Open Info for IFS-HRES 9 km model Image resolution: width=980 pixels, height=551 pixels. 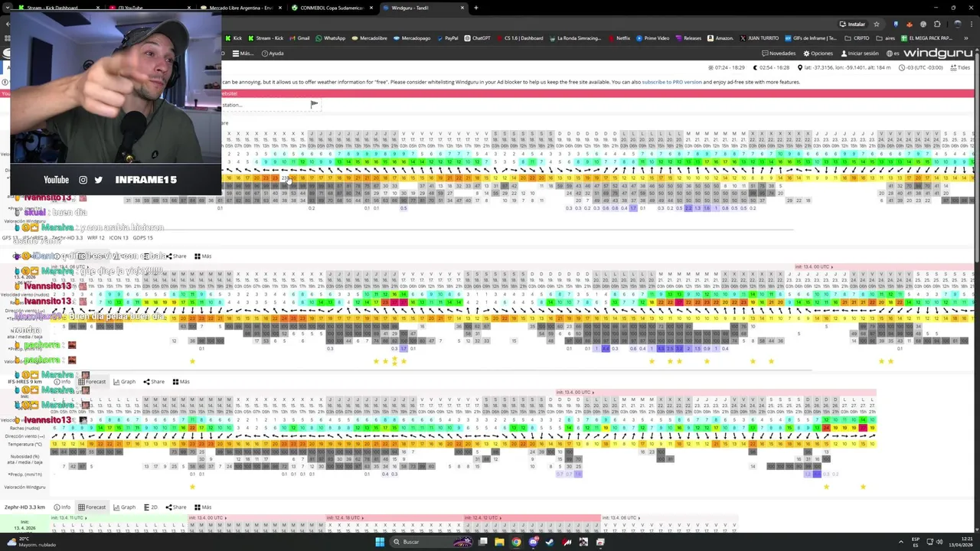tap(62, 381)
